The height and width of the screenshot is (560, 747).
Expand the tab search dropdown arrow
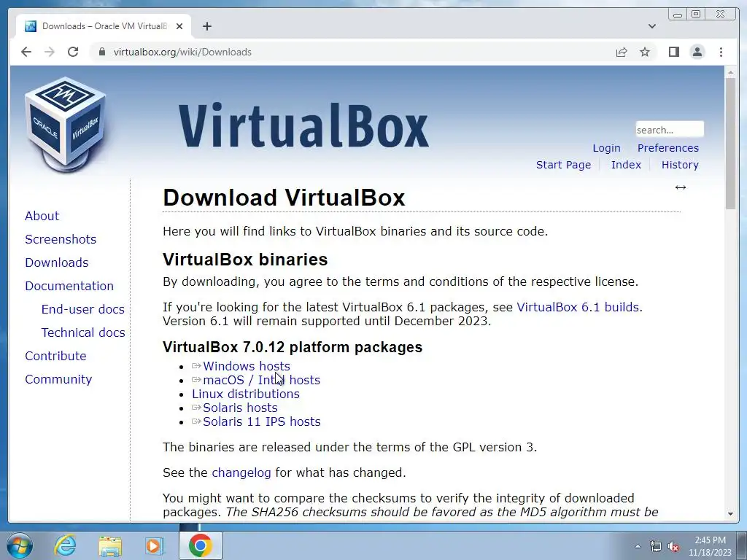(x=651, y=26)
